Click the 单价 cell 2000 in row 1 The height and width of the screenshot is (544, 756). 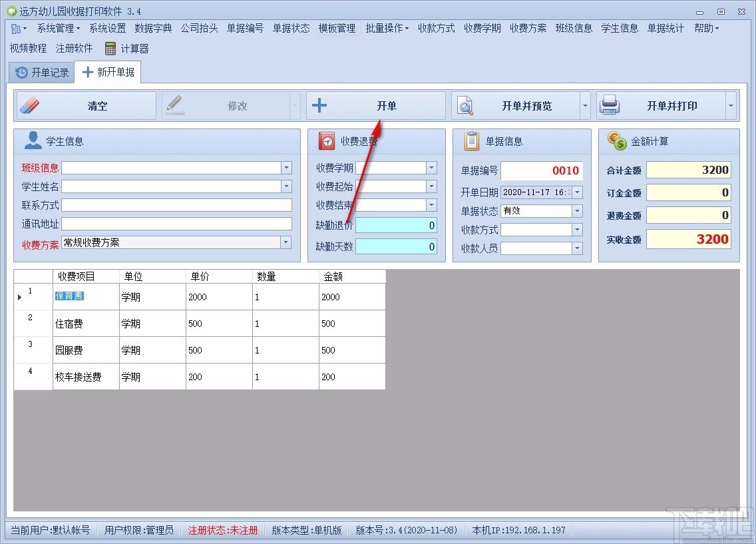pos(219,296)
